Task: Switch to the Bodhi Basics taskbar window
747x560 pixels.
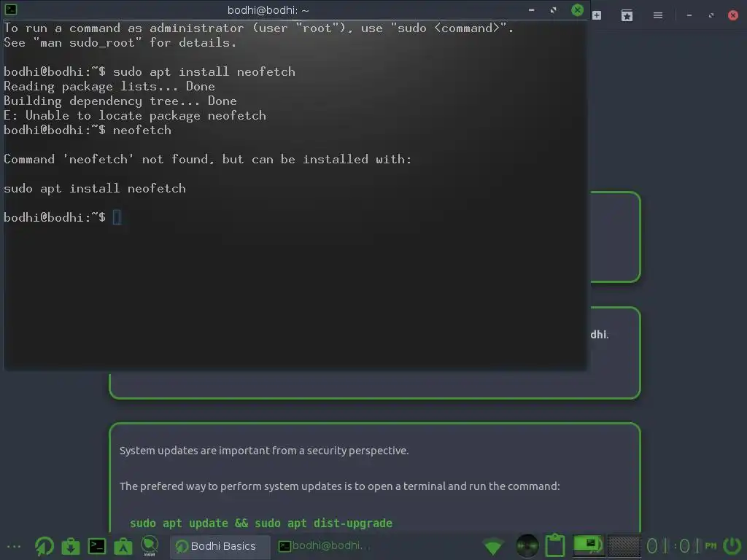Action: click(220, 546)
